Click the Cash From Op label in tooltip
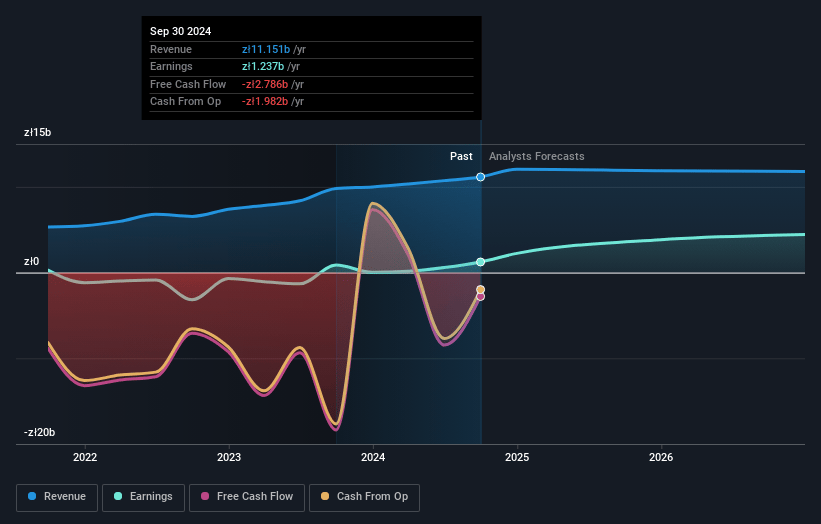The width and height of the screenshot is (821, 524). 185,102
